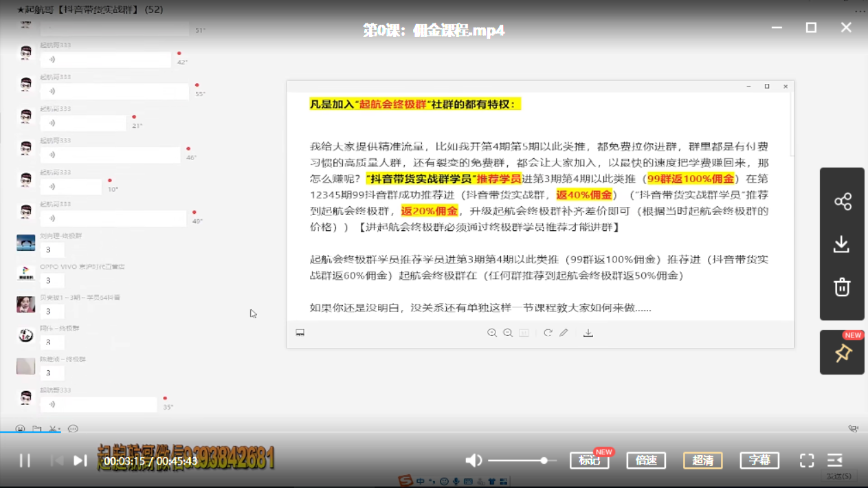The image size is (868, 488).
Task: Click the 发送(S) send button
Action: [838, 476]
